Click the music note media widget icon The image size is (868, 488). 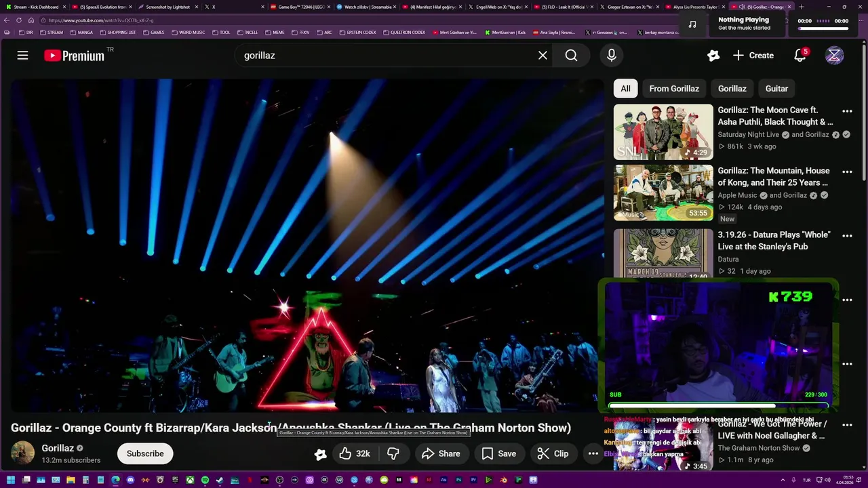(x=692, y=24)
